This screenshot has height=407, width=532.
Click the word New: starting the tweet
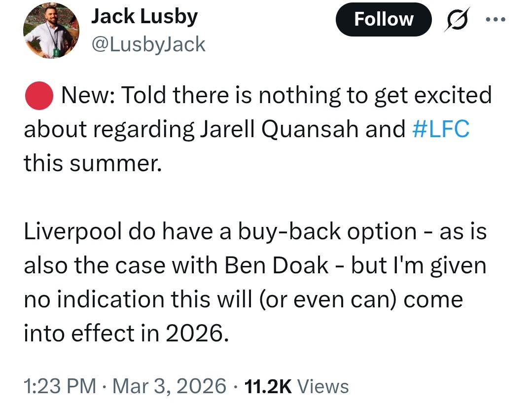click(x=87, y=95)
